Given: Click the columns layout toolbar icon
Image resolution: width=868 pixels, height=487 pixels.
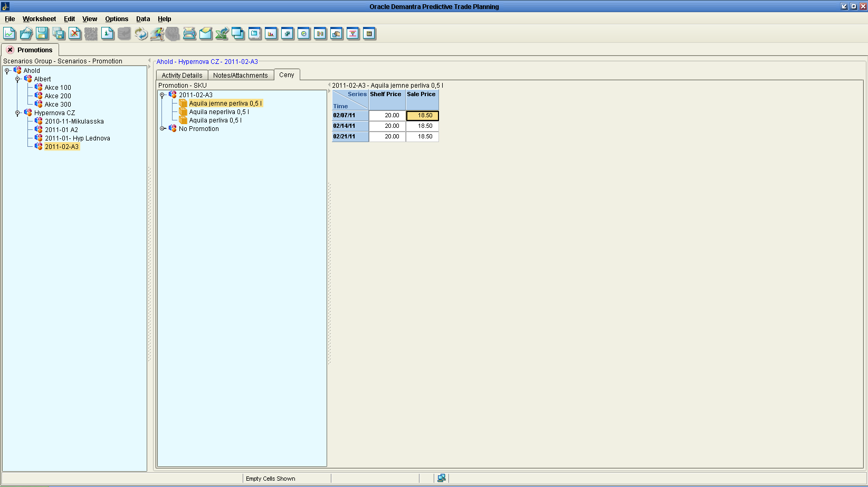Looking at the screenshot, I should [x=320, y=33].
